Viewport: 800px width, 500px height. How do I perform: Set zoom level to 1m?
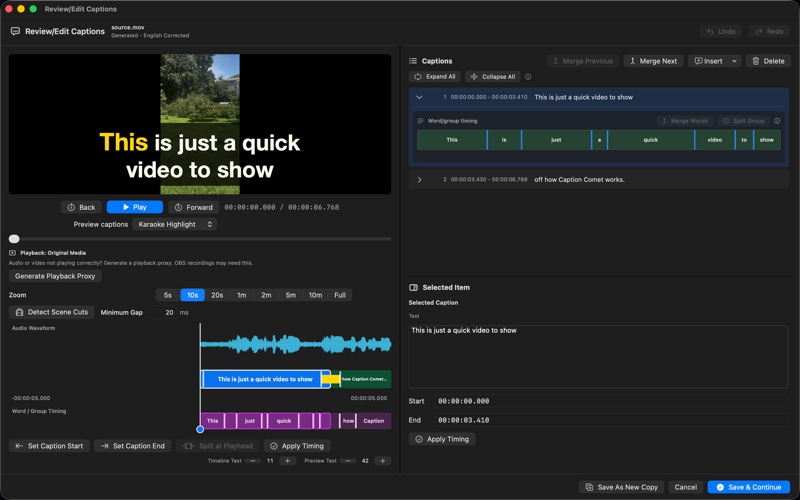[x=241, y=295]
